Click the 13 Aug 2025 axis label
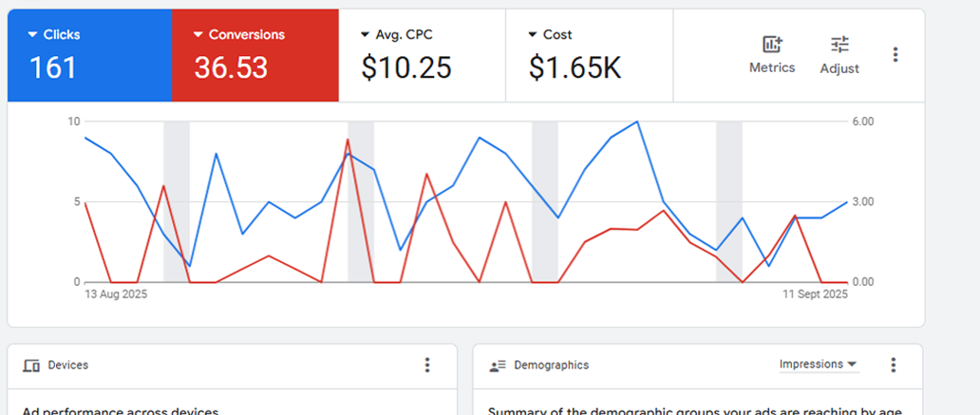This screenshot has width=980, height=415. tap(116, 294)
